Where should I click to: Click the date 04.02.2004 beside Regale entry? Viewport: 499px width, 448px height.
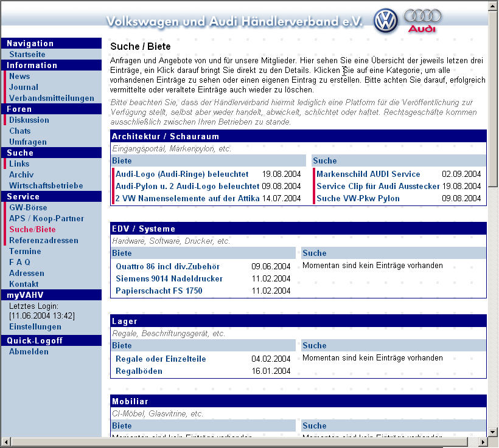coord(271,359)
